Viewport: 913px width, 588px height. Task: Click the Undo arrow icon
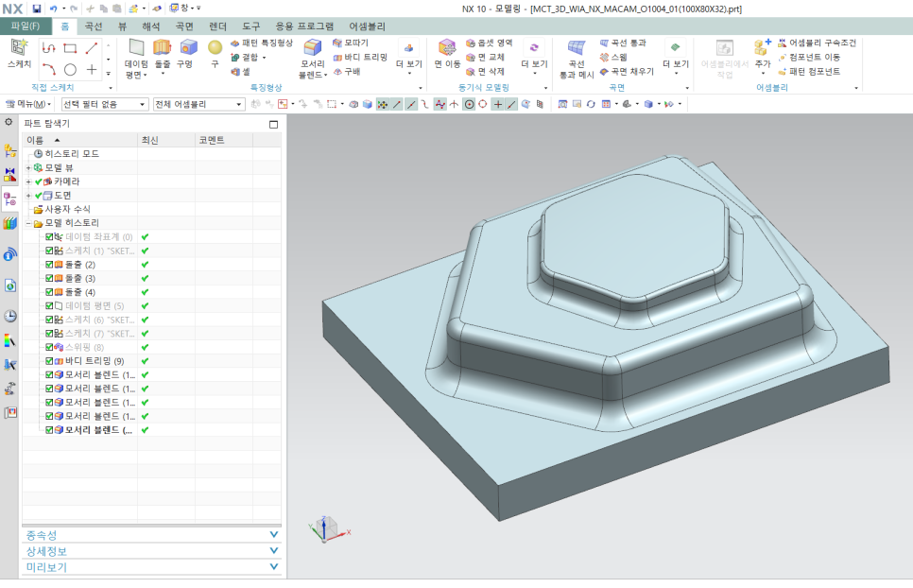click(x=54, y=9)
